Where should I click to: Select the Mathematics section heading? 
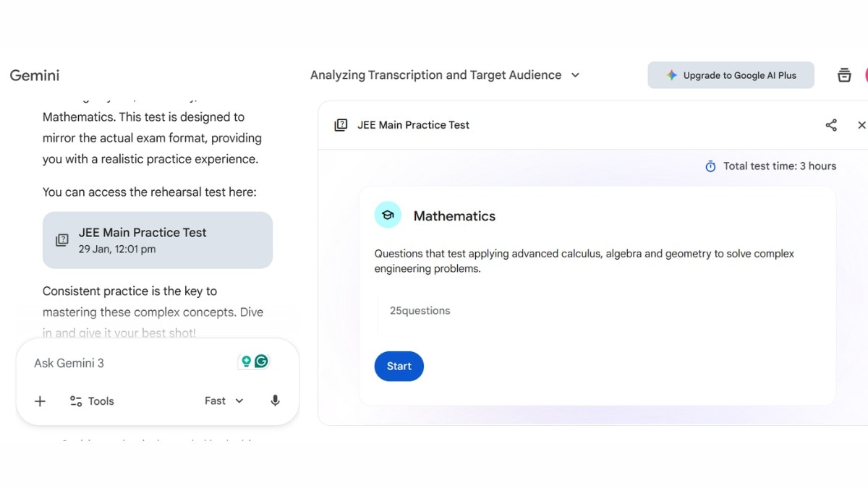coord(454,215)
